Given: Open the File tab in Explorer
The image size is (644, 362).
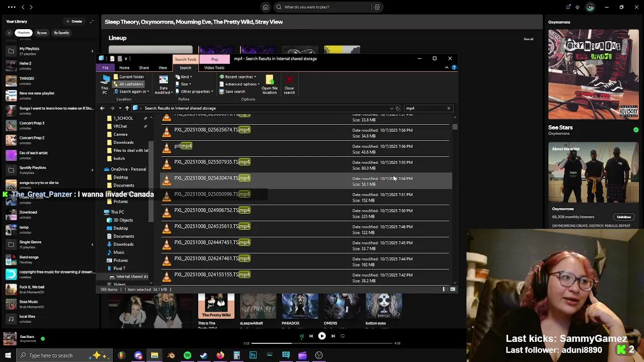Looking at the screenshot, I should click(x=105, y=67).
